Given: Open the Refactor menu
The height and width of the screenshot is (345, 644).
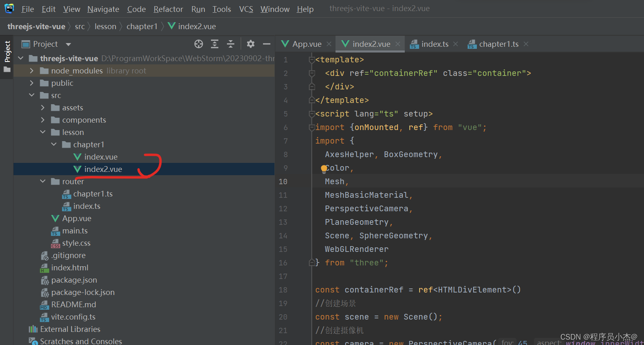Looking at the screenshot, I should coord(168,9).
